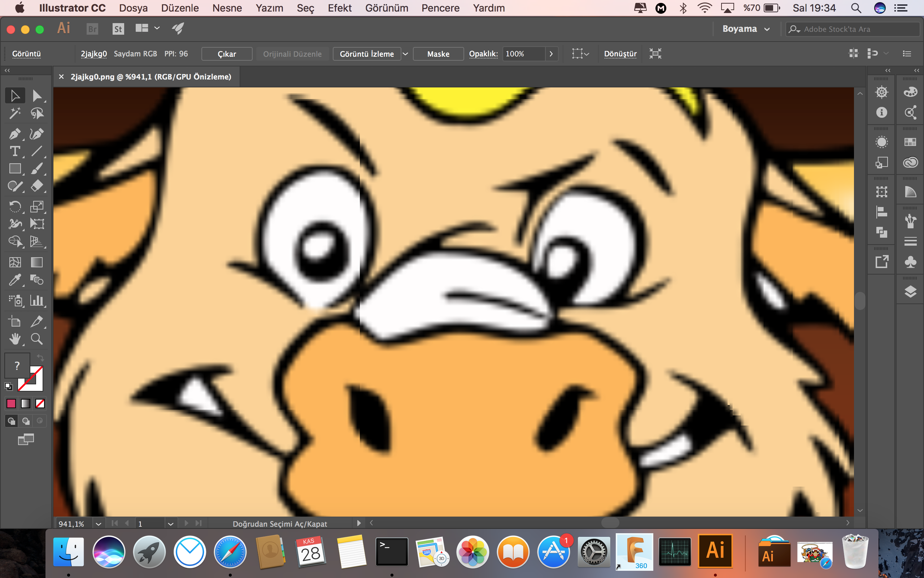Open the Color Guide panel icon
Viewport: 924px width, 578px height.
(x=910, y=192)
